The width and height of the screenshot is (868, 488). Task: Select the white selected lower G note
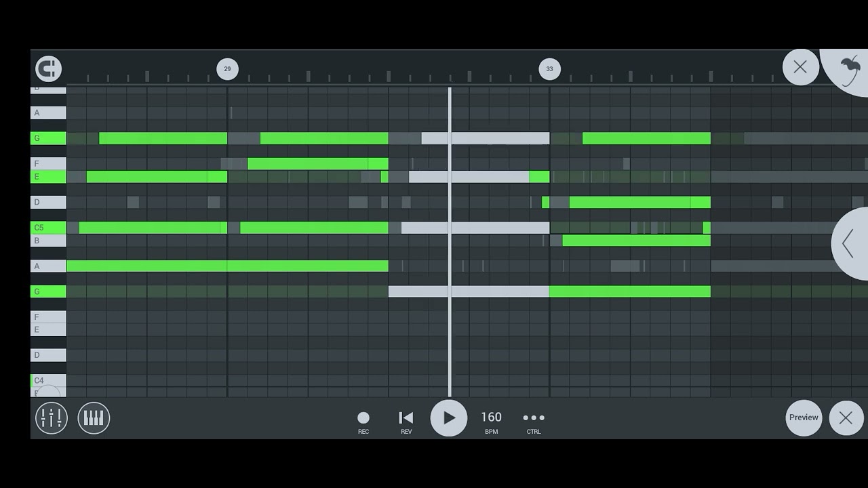tap(469, 291)
